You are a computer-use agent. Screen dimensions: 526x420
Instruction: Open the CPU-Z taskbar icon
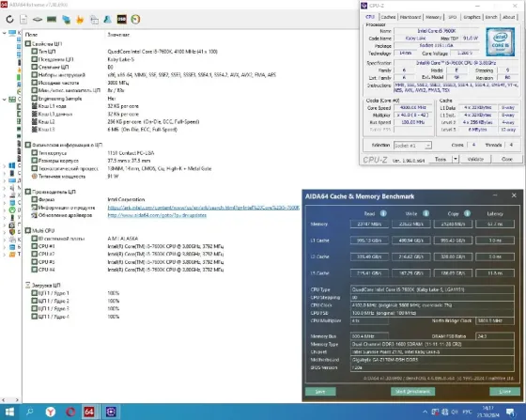click(x=111, y=412)
